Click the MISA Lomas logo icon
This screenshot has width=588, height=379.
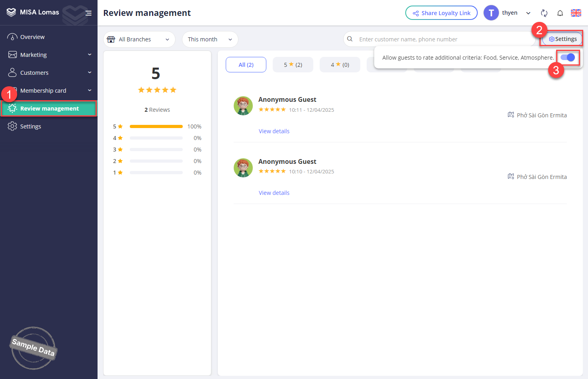click(x=11, y=12)
